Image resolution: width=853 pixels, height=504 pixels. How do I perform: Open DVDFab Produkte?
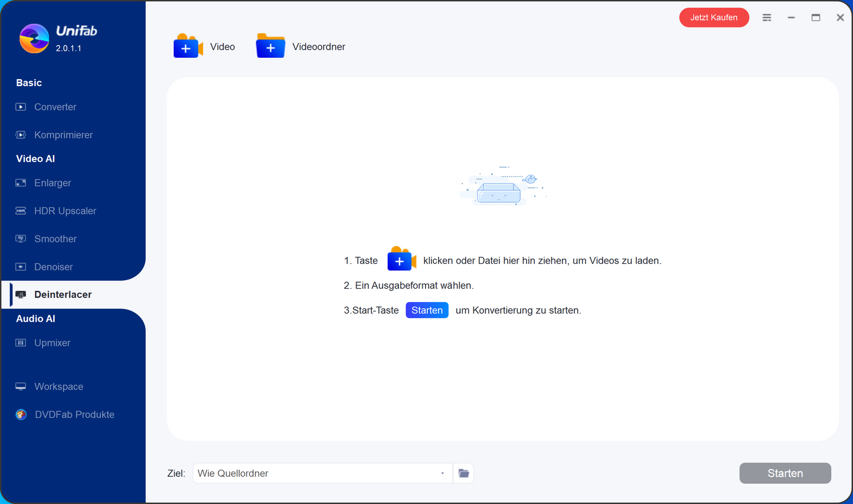[x=74, y=414]
